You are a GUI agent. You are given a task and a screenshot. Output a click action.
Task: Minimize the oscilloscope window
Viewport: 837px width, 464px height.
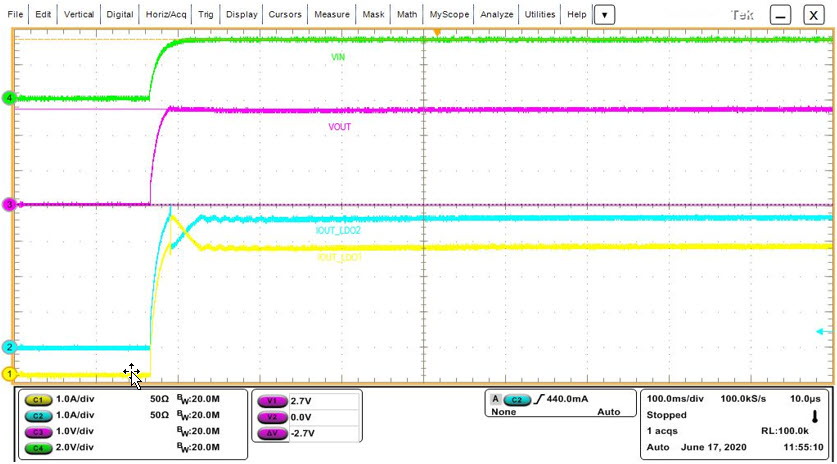(x=780, y=15)
